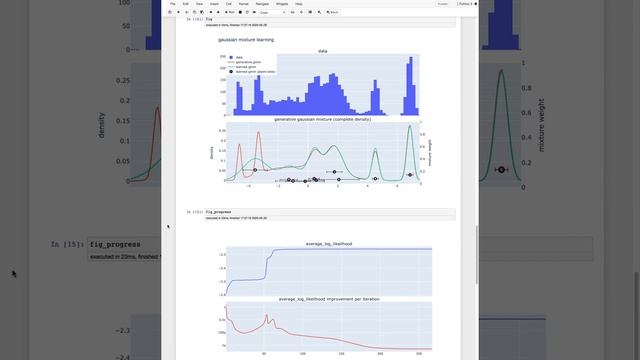The width and height of the screenshot is (640, 360).
Task: Click the 'In [15]:' prompt in background window
Action: click(x=67, y=244)
